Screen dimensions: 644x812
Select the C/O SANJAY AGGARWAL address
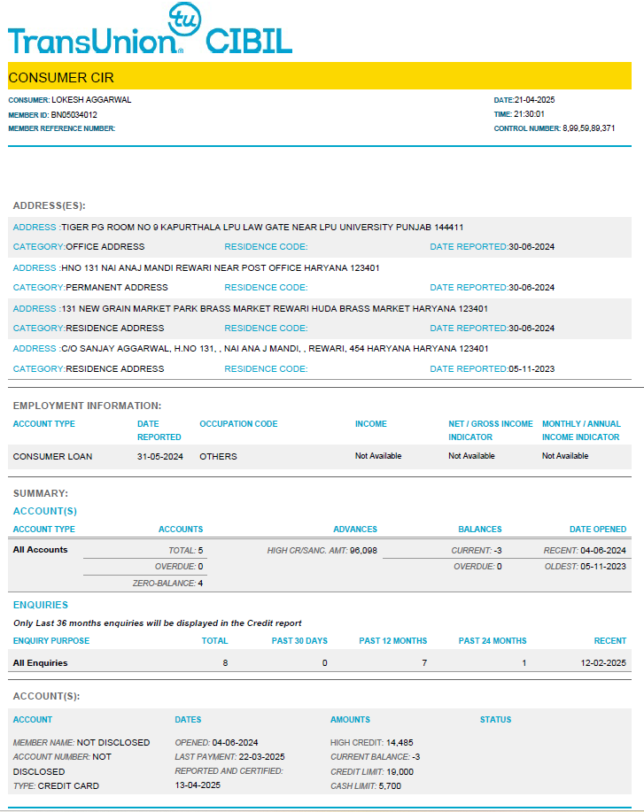(x=275, y=349)
